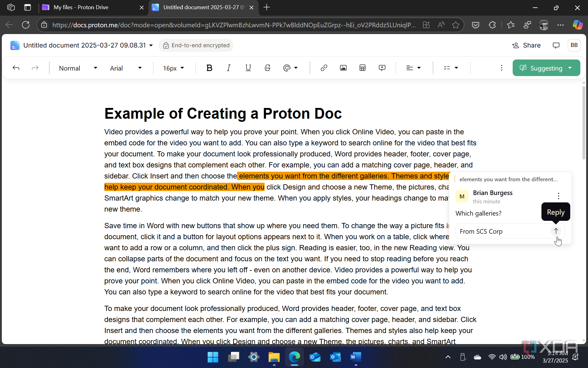
Task: Click the reply text field
Action: coord(503,231)
